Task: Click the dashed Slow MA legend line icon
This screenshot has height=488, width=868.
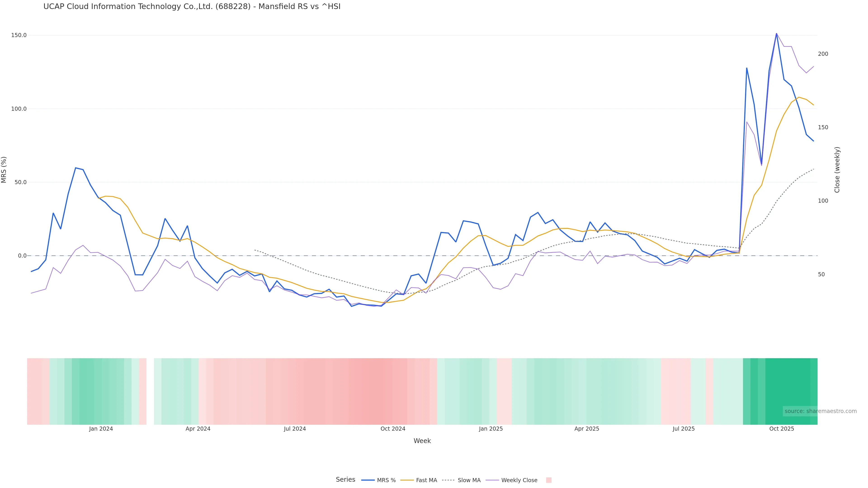Action: 448,480
